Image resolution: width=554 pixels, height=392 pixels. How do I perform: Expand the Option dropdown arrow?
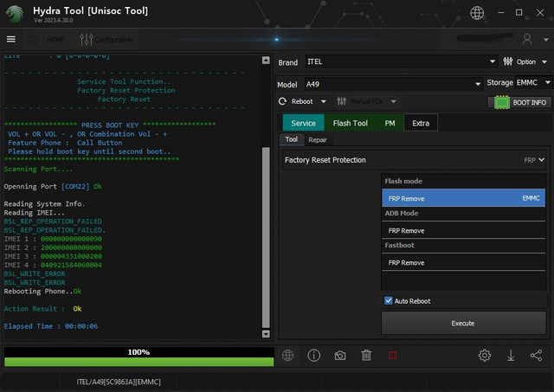(x=544, y=62)
